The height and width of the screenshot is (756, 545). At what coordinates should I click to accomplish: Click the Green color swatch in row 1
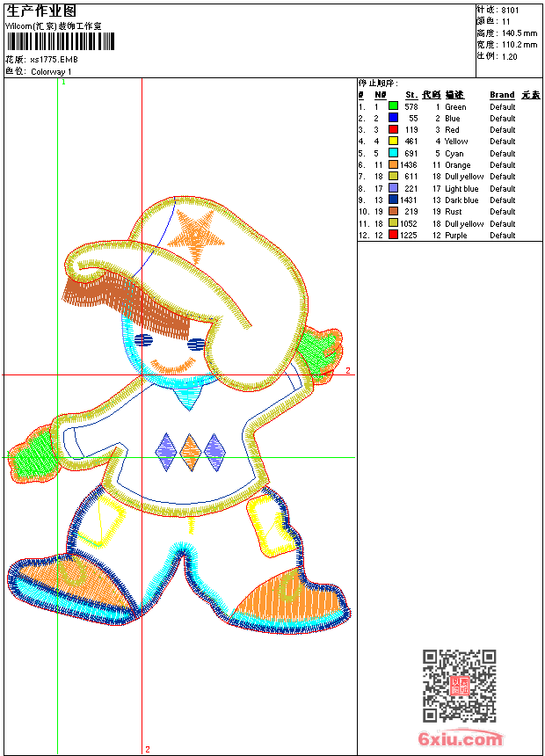(x=393, y=106)
